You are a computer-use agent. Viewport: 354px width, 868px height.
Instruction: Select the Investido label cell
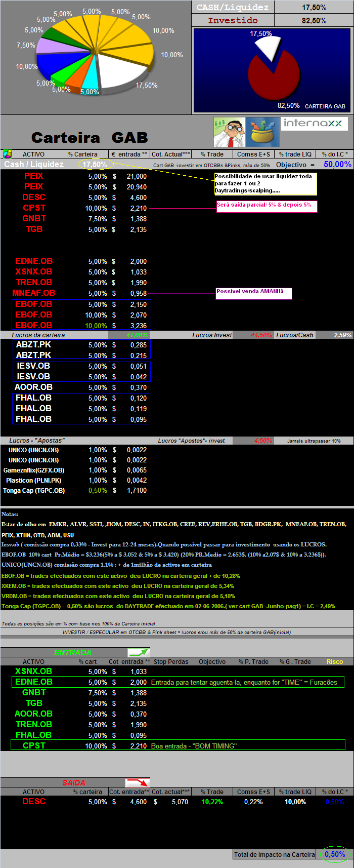[x=233, y=20]
